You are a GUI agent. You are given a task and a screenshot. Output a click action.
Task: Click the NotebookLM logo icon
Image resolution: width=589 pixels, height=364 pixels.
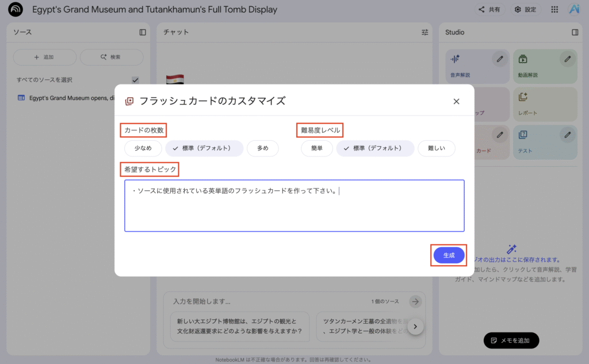16,10
